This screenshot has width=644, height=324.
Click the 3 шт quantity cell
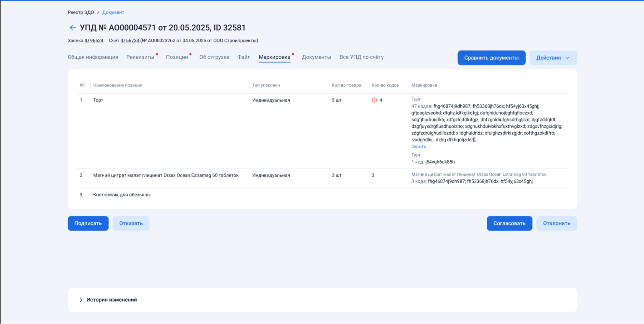pos(337,175)
